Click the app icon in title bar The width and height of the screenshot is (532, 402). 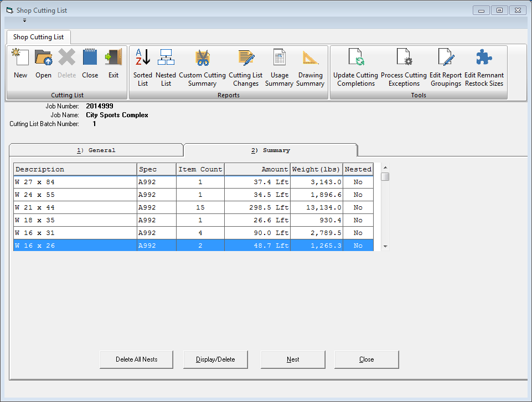pyautogui.click(x=10, y=11)
